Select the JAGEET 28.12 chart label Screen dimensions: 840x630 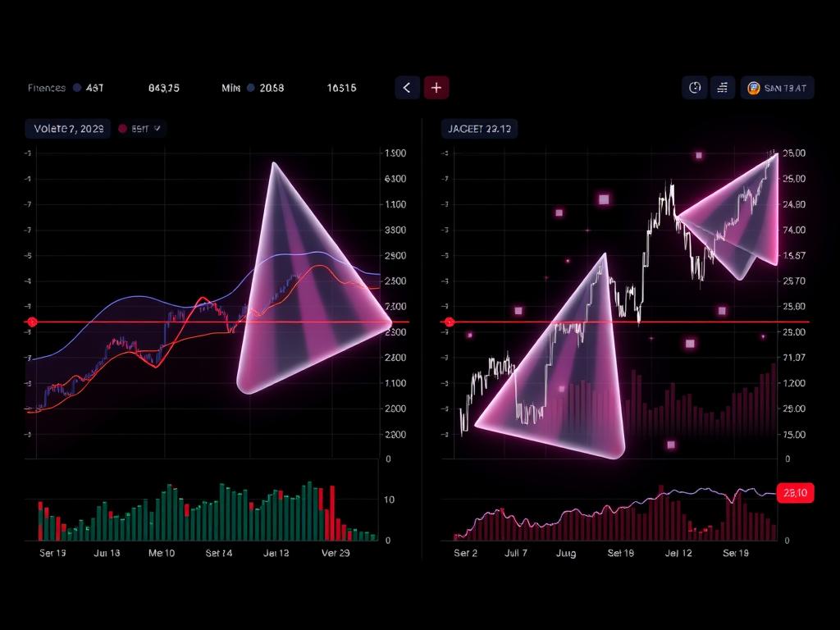(x=479, y=129)
